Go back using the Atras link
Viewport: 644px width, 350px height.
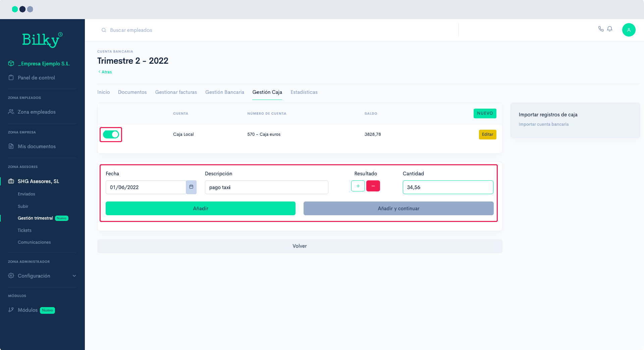(105, 72)
